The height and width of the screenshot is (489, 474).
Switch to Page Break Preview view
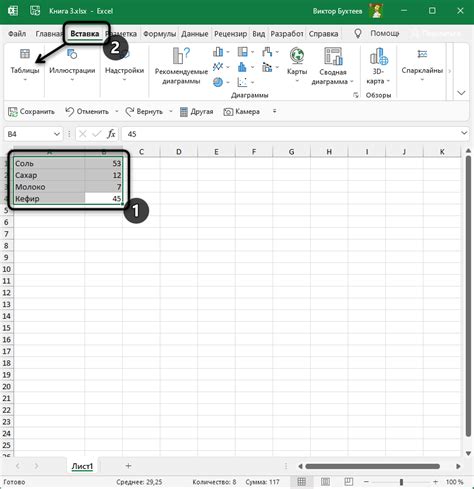[x=348, y=482]
